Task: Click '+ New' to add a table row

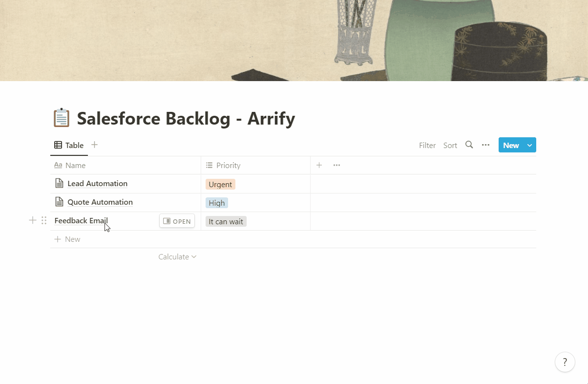Action: click(67, 239)
